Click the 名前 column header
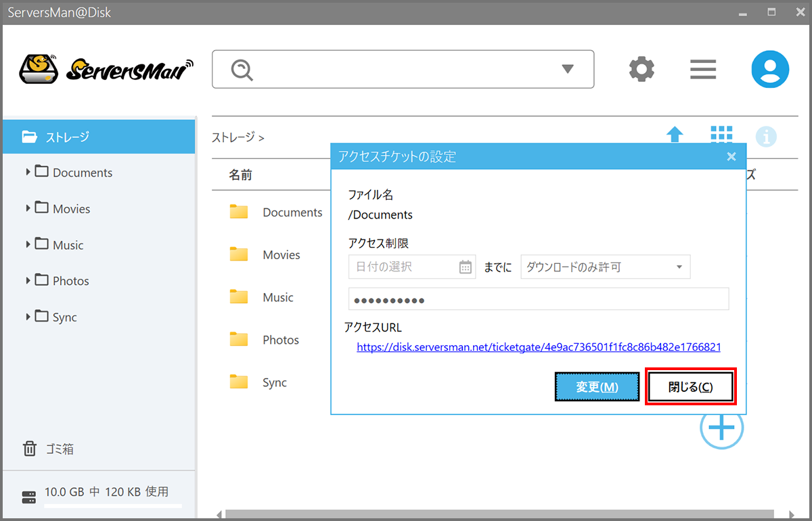Viewport: 812px width, 521px height. tap(240, 175)
